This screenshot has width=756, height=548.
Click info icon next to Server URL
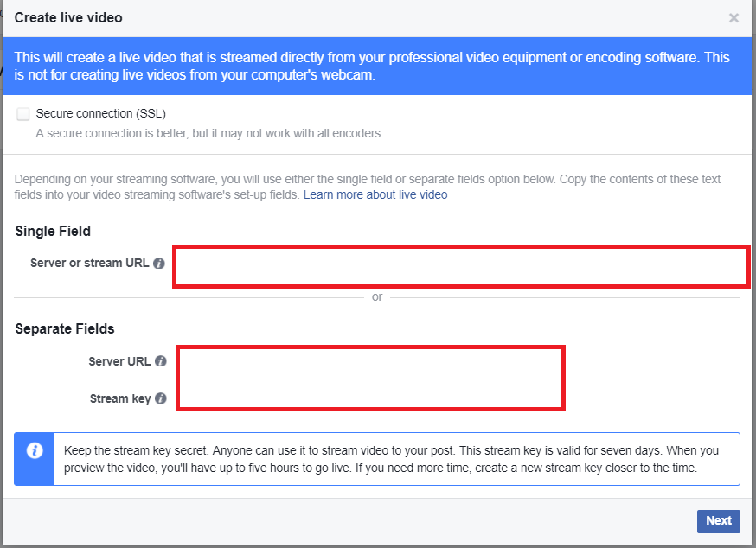161,361
